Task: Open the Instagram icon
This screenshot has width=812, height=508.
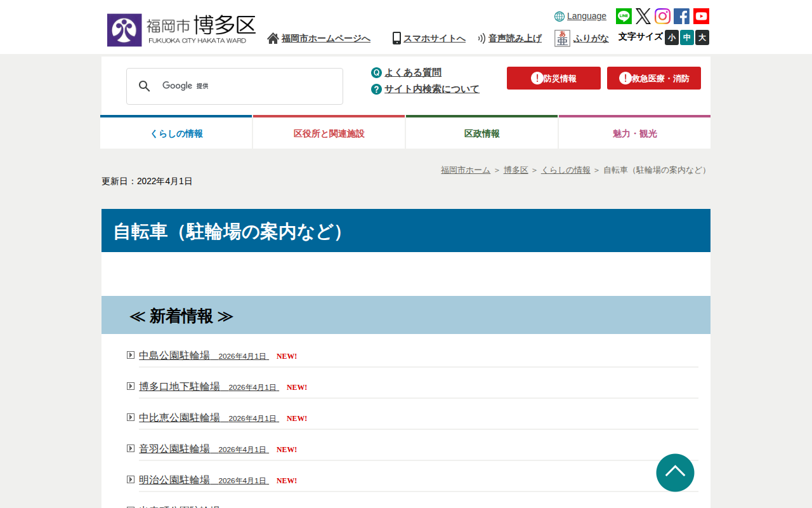Action: pyautogui.click(x=662, y=17)
